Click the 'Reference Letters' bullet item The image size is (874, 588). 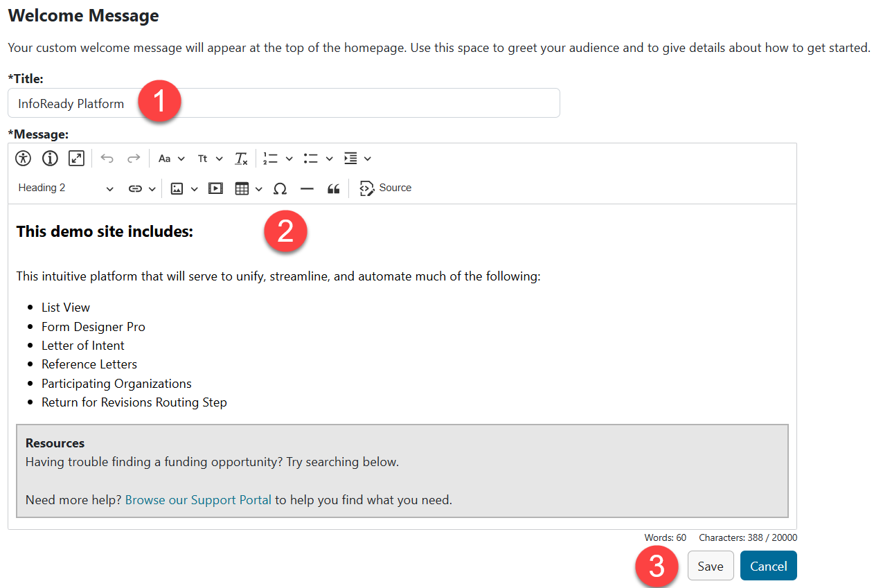click(x=89, y=364)
